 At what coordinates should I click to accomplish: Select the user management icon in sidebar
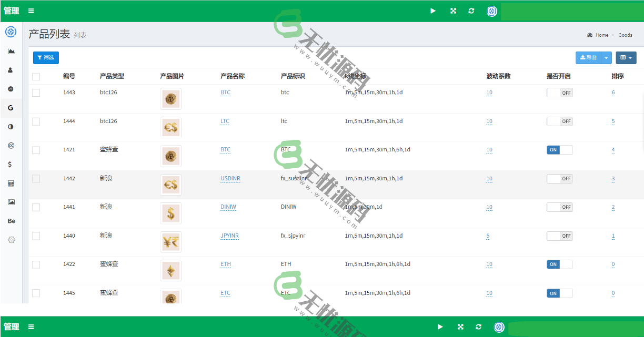point(11,70)
